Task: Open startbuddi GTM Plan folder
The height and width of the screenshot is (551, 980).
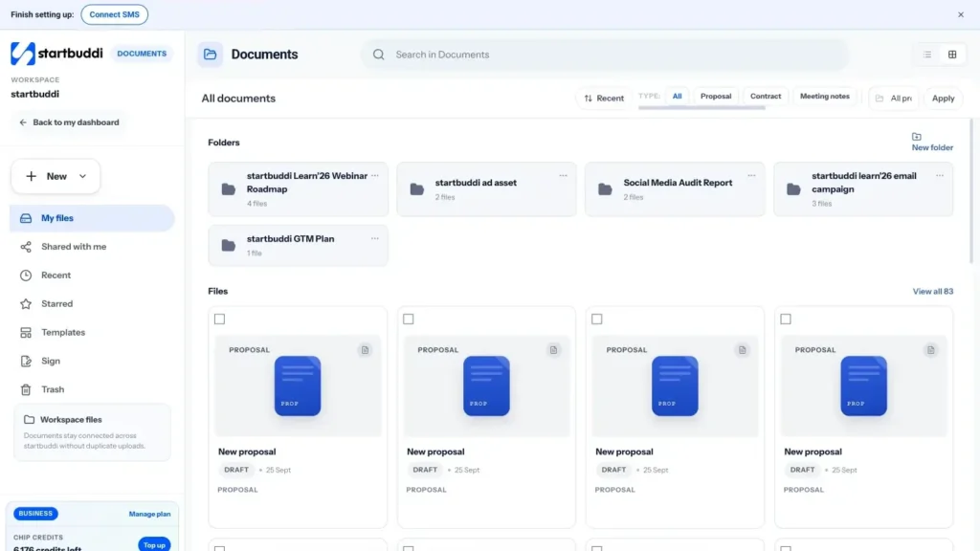Action: [x=299, y=246]
